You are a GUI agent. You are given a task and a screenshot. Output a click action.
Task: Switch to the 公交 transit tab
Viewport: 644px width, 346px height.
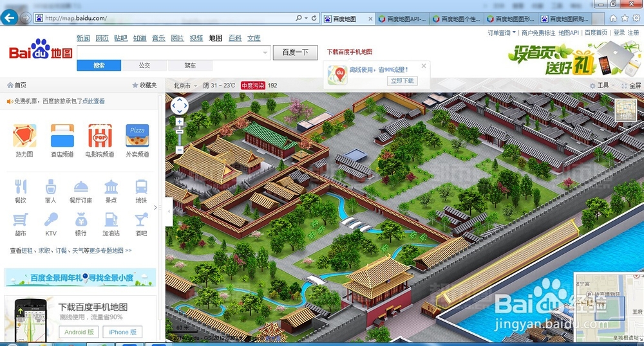coord(144,65)
